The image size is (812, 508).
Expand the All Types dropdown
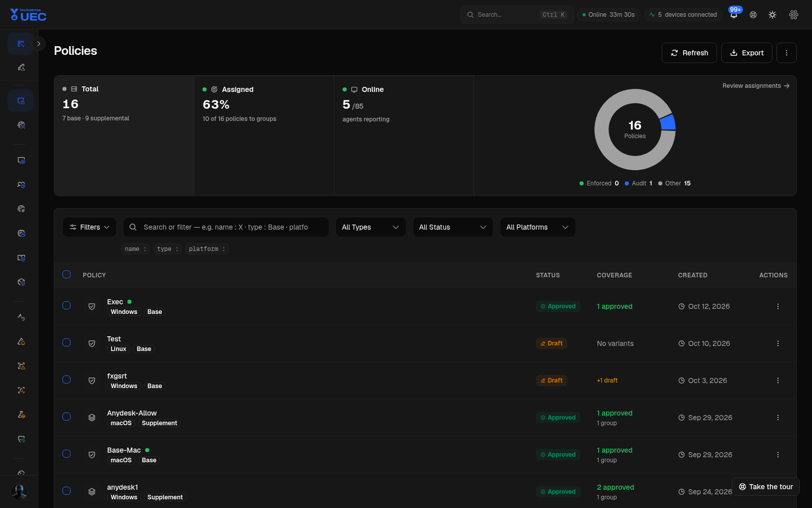370,227
